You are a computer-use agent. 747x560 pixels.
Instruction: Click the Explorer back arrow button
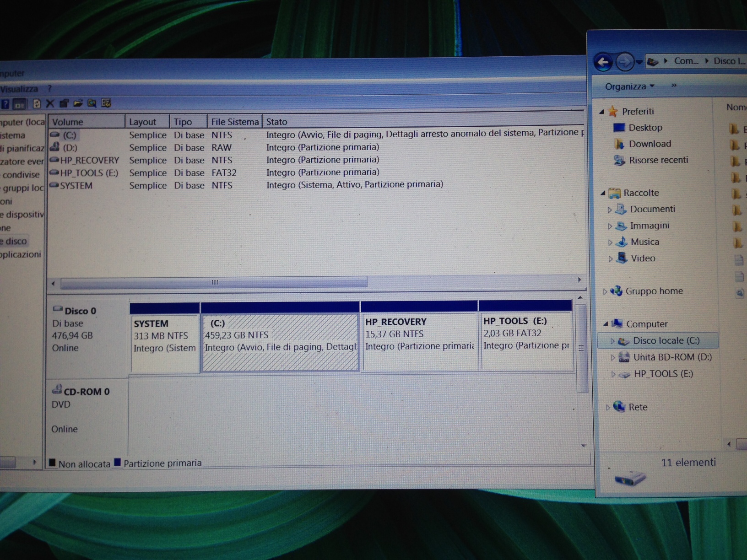603,62
